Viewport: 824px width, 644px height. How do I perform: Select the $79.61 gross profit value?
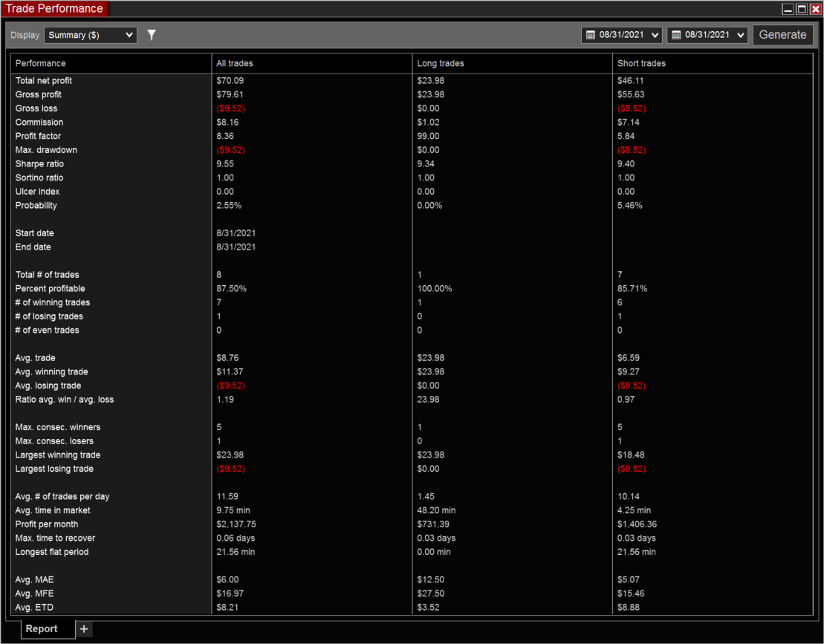click(x=230, y=94)
